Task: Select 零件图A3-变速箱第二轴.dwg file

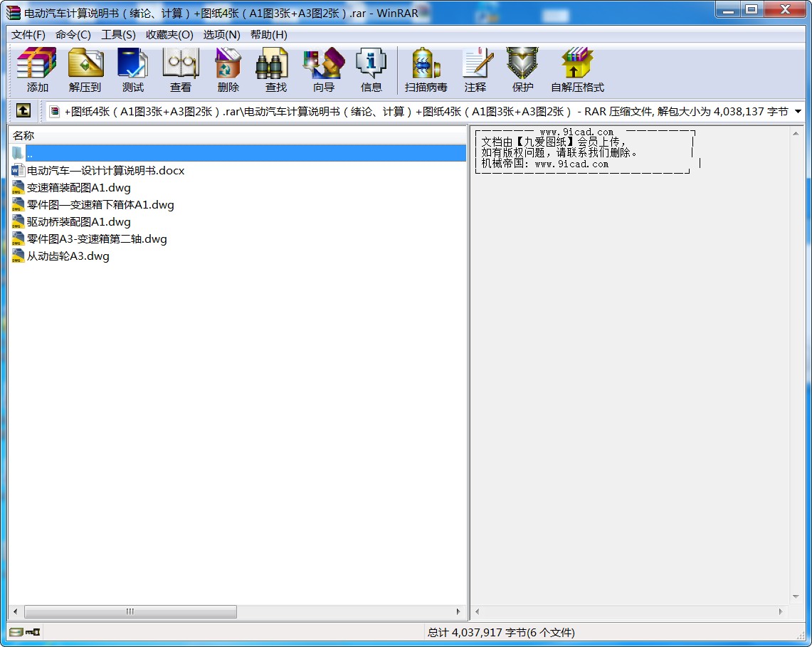Action: pos(97,238)
